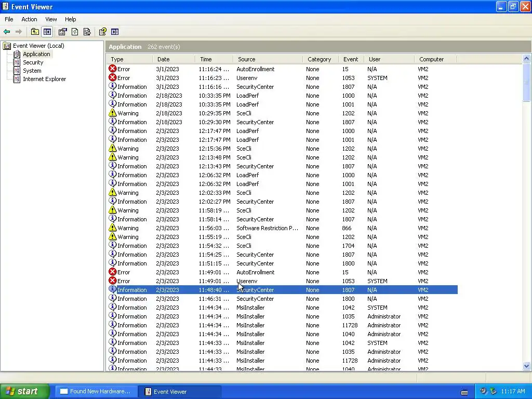The height and width of the screenshot is (399, 532).
Task: Sort by the Date column header
Action: [x=174, y=59]
